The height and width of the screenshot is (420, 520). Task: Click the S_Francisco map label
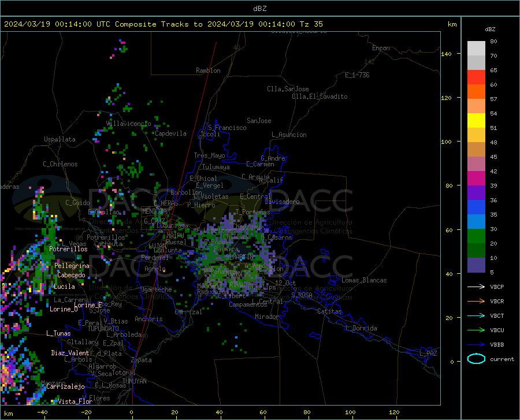(x=227, y=128)
